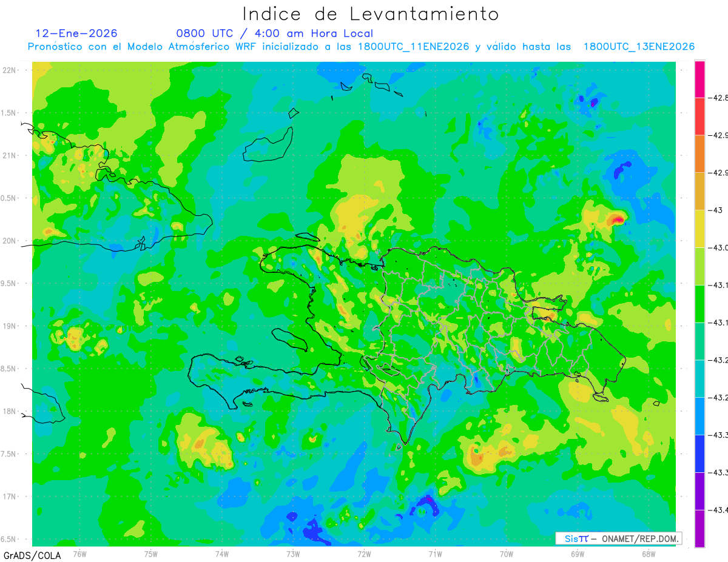Select the lime yellow-green legend swatch
The height and width of the screenshot is (562, 728).
click(699, 266)
